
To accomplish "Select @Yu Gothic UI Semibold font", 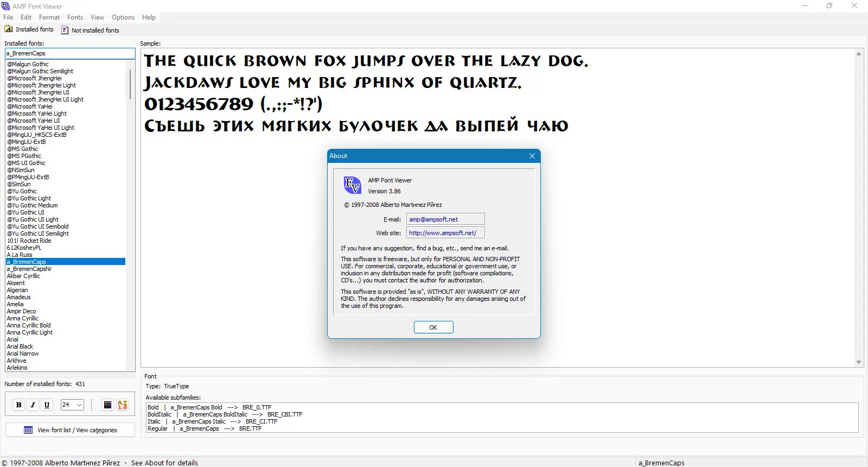I will pyautogui.click(x=66, y=226).
